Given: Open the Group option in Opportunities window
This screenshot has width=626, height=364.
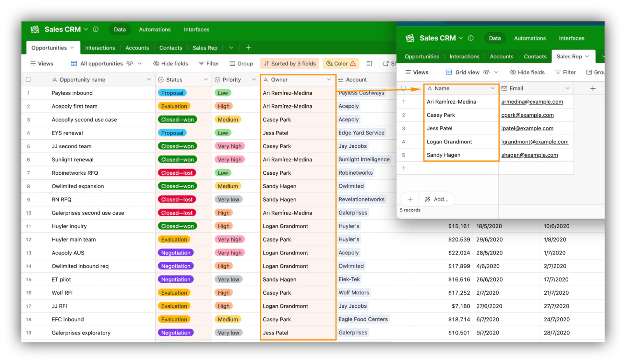Looking at the screenshot, I should (x=241, y=64).
